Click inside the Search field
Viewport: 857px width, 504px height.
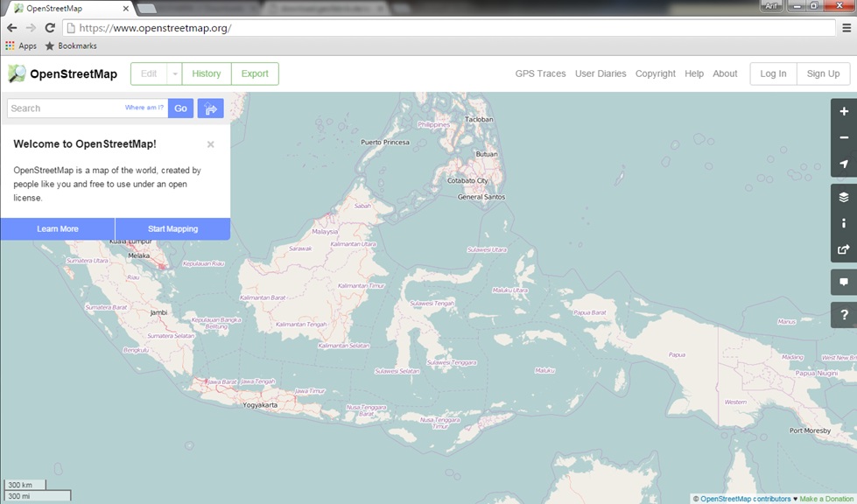click(61, 108)
